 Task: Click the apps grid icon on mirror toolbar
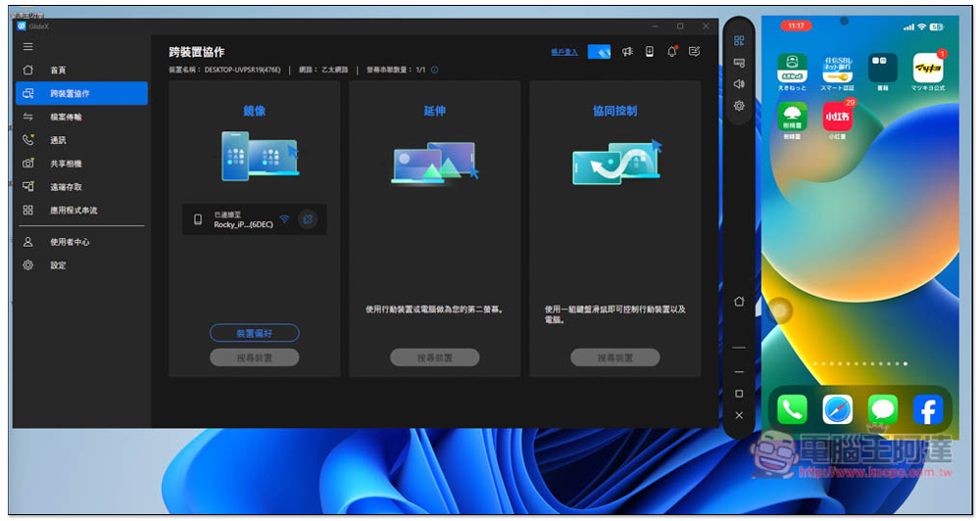coord(739,40)
